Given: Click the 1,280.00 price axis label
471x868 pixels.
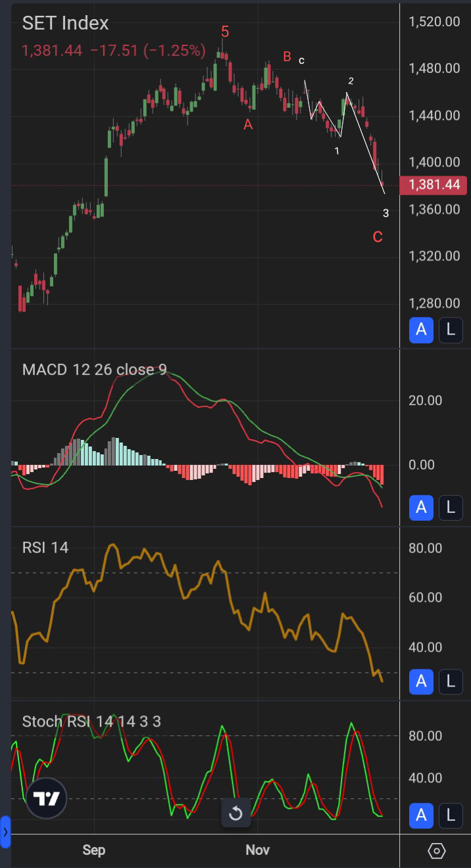Looking at the screenshot, I should tap(434, 303).
